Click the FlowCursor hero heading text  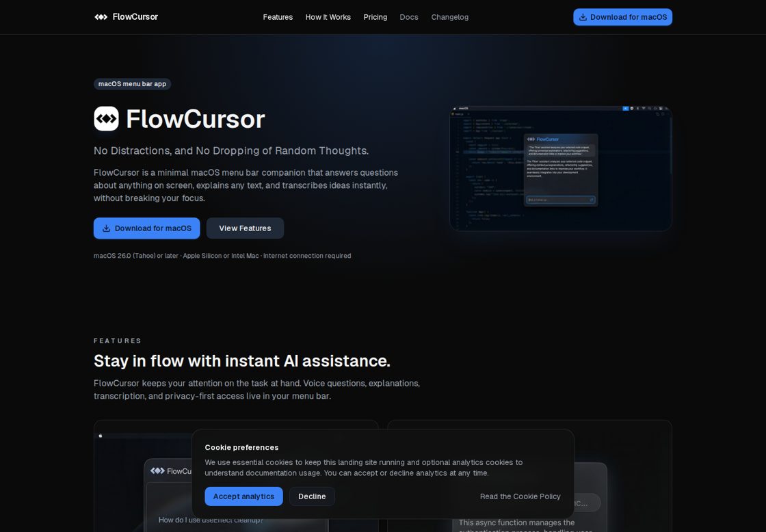tap(196, 119)
